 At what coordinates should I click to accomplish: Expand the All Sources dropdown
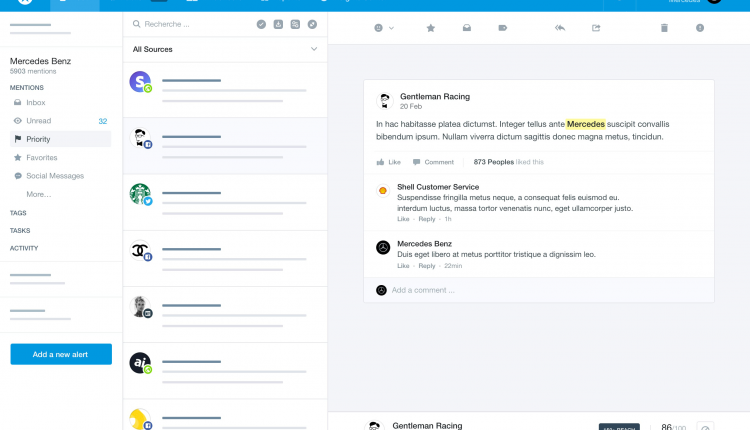[225, 49]
